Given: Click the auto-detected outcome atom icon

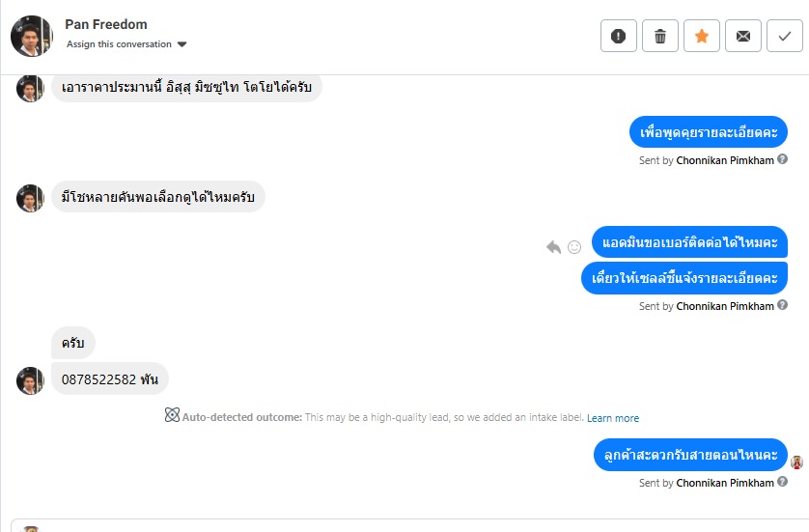Looking at the screenshot, I should click(172, 415).
